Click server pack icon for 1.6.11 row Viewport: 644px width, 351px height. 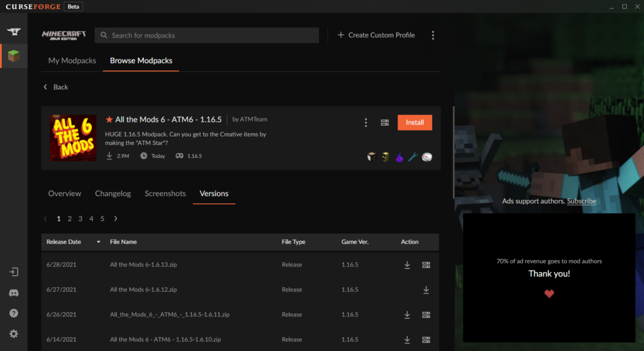[426, 315]
